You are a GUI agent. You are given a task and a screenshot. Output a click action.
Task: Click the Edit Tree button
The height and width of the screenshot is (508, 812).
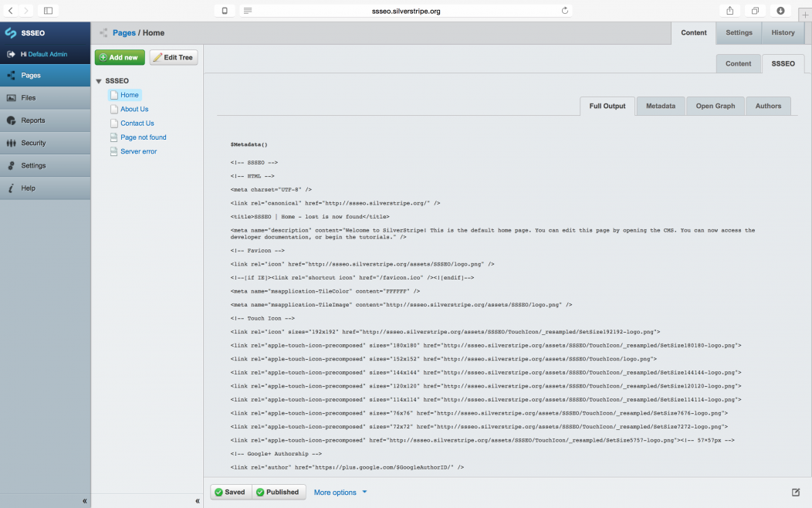point(174,57)
